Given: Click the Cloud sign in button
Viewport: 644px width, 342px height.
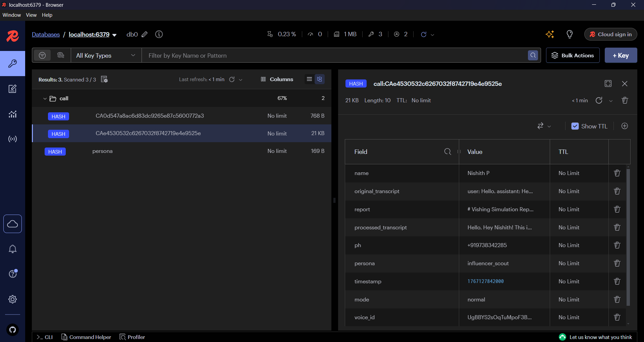Looking at the screenshot, I should point(611,34).
